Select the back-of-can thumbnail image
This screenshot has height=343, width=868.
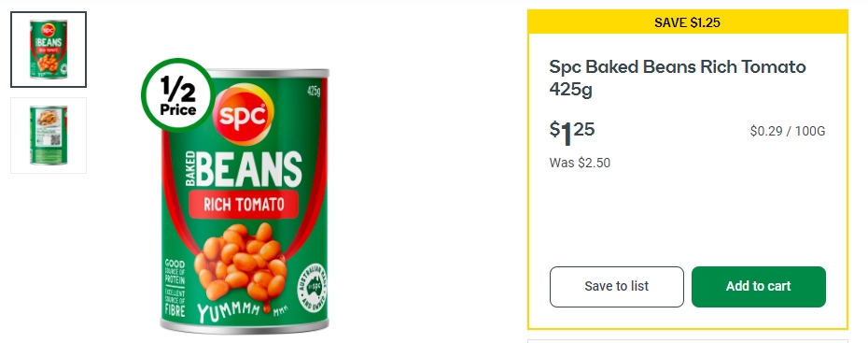[x=49, y=136]
